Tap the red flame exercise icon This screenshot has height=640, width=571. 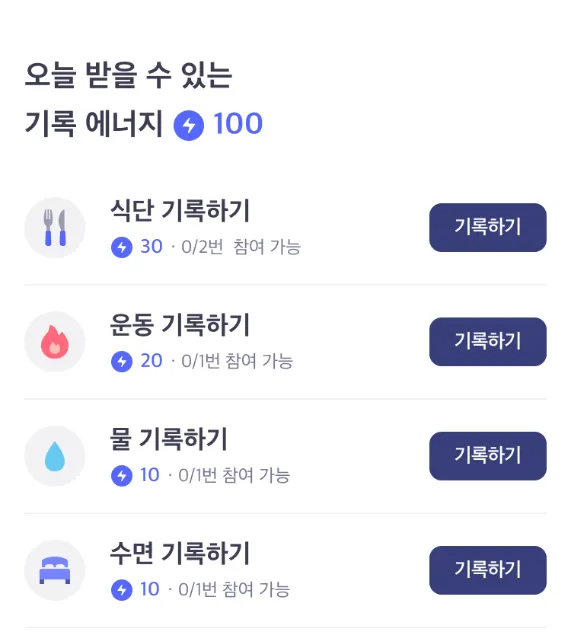click(x=55, y=342)
